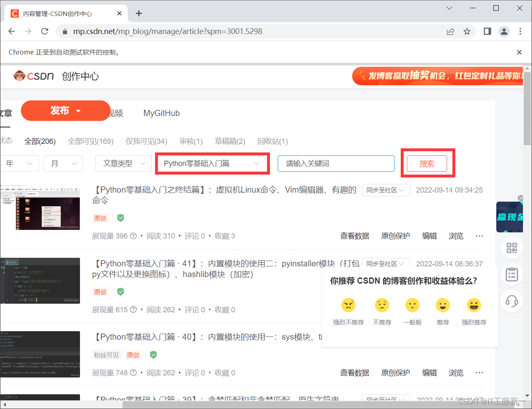Expand the 发布 button dropdown
This screenshot has width=532, height=409.
78,111
